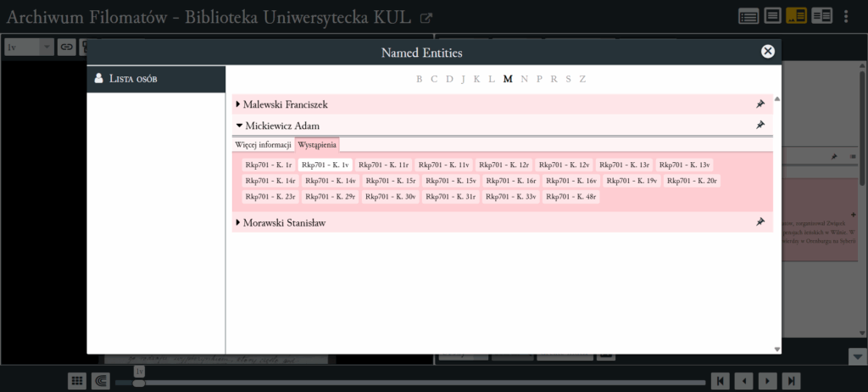This screenshot has width=868, height=392.
Task: Open the Więcej informacji tab
Action: pos(264,144)
